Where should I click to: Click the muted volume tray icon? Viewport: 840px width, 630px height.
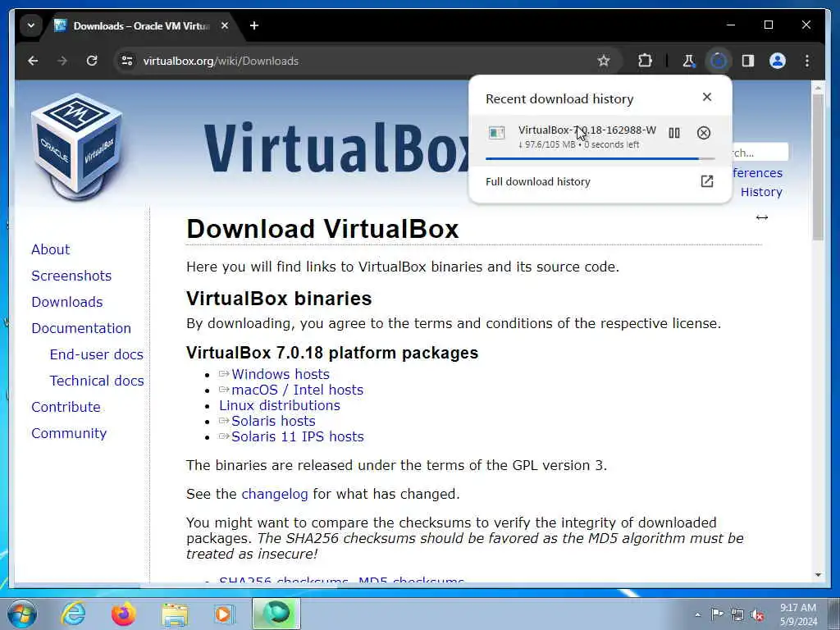pos(757,615)
